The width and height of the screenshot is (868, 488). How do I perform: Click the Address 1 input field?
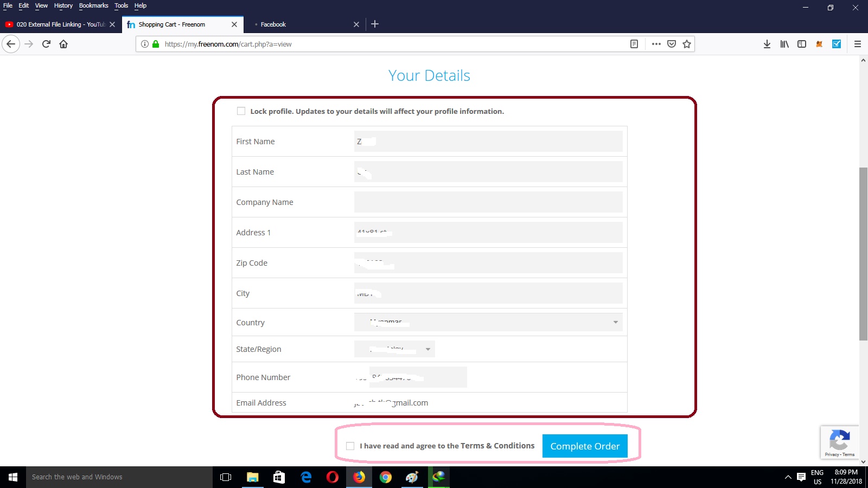488,233
